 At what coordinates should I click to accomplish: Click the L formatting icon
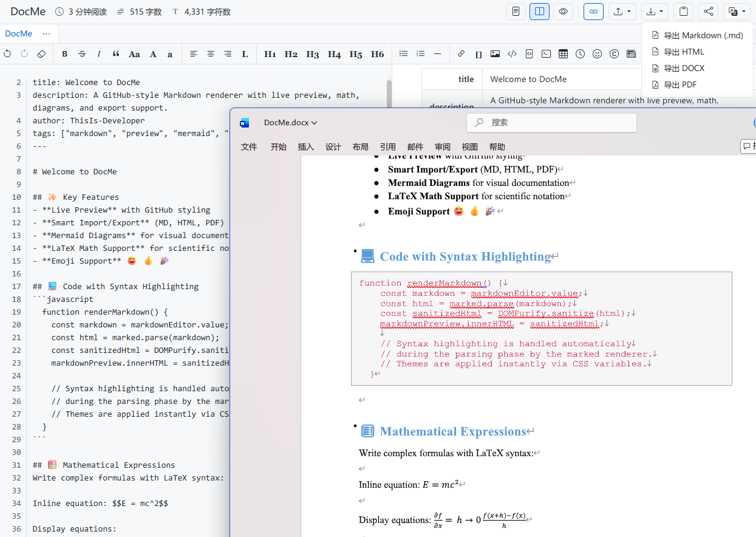[x=245, y=54]
